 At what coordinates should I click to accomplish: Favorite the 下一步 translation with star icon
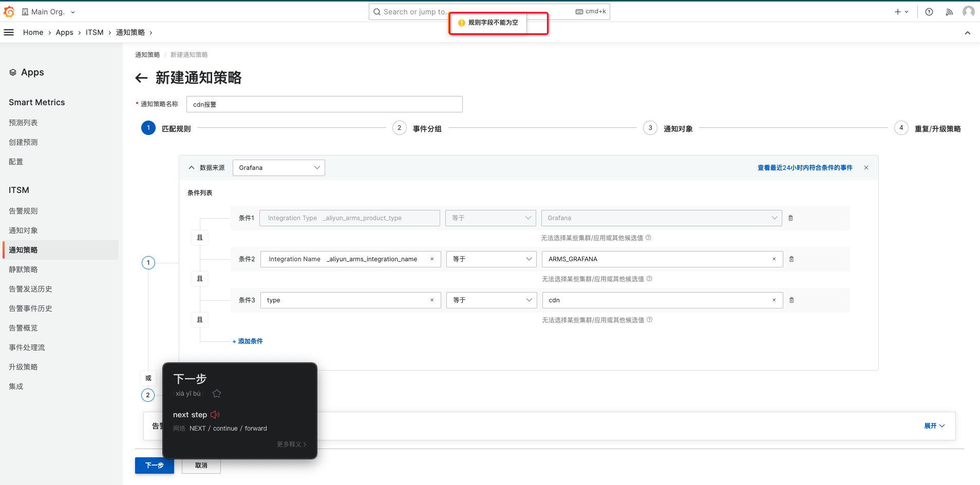click(x=217, y=394)
